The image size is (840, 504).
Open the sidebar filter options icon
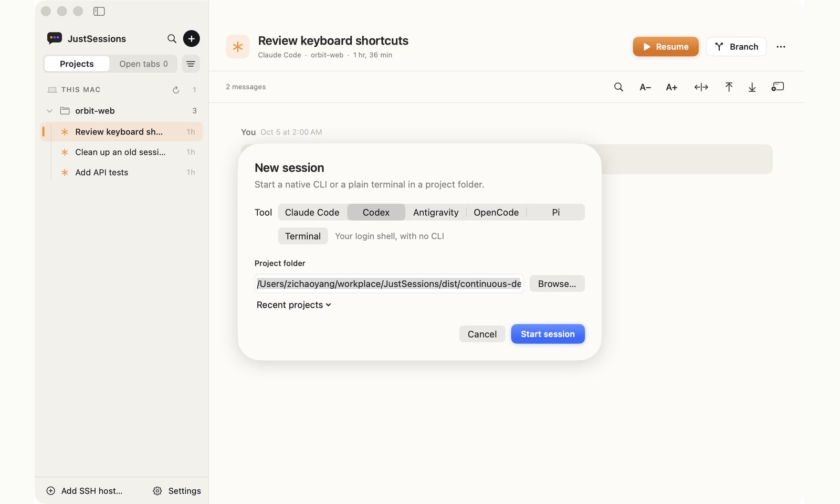pos(191,64)
